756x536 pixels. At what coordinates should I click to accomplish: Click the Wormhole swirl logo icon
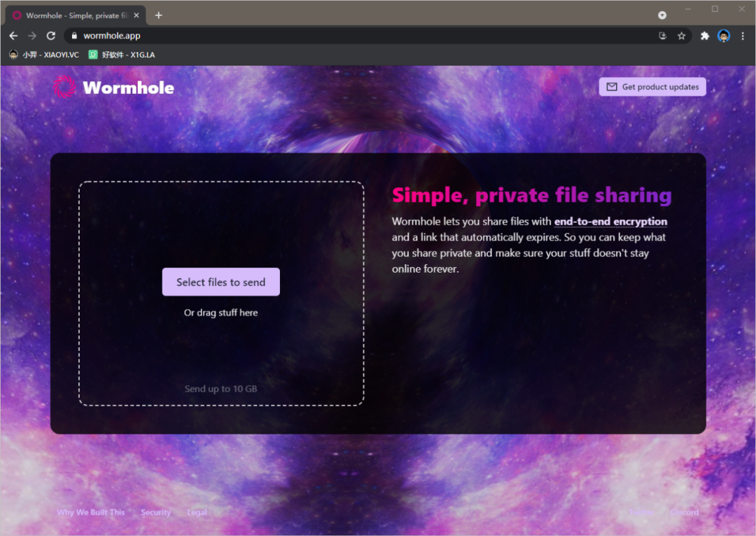(x=64, y=88)
